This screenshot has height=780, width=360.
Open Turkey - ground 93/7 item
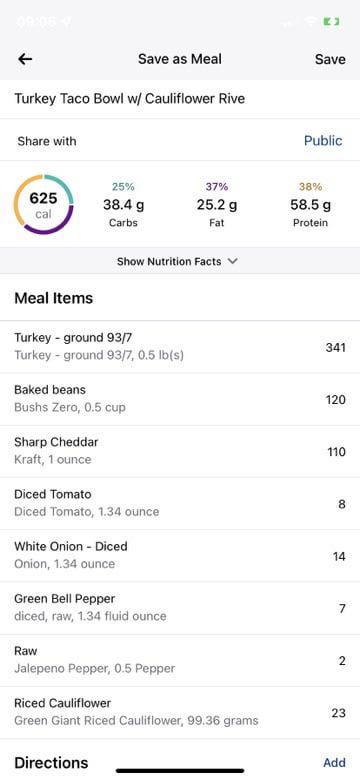(180, 347)
